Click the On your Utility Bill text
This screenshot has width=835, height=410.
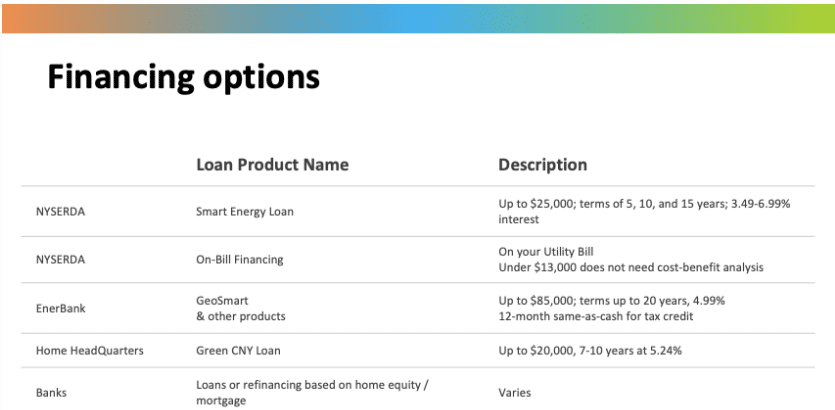pos(546,252)
